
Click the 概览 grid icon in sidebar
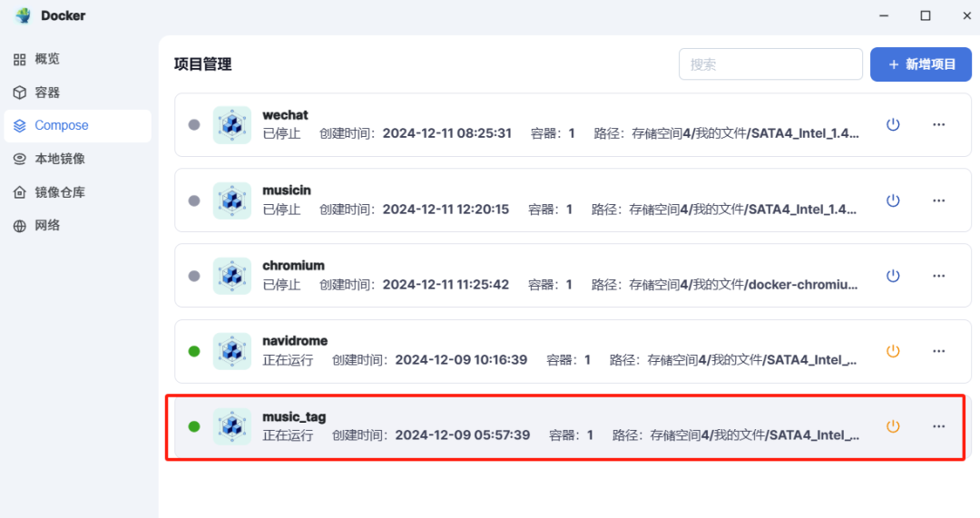coord(19,59)
